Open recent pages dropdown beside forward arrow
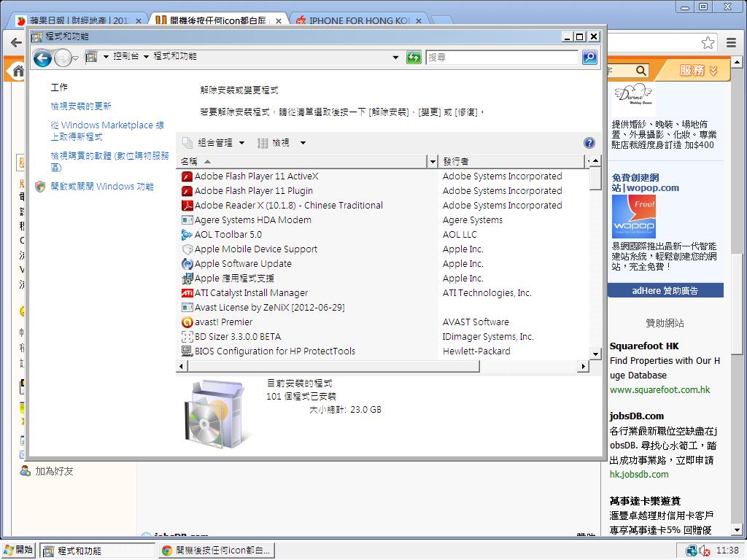This screenshot has height=560, width=747. coord(75,58)
